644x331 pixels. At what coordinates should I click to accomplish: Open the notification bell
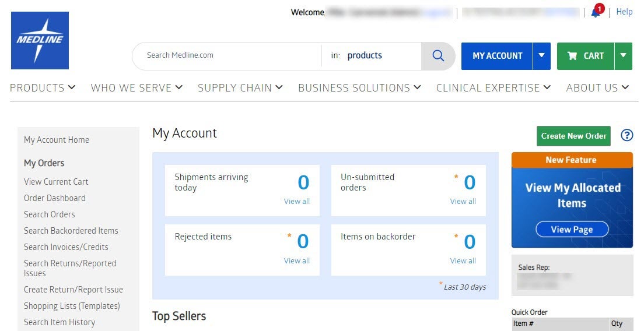click(x=596, y=12)
